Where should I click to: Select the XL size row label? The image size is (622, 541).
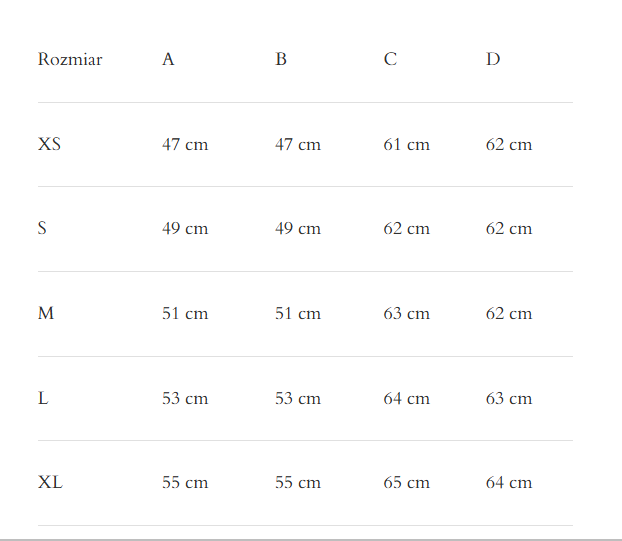(x=50, y=482)
